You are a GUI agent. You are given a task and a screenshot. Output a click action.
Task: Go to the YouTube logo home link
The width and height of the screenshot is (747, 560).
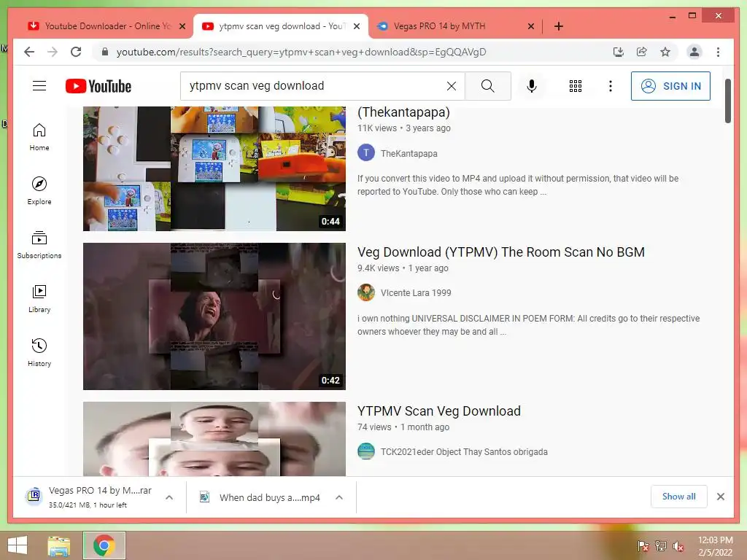coord(98,86)
